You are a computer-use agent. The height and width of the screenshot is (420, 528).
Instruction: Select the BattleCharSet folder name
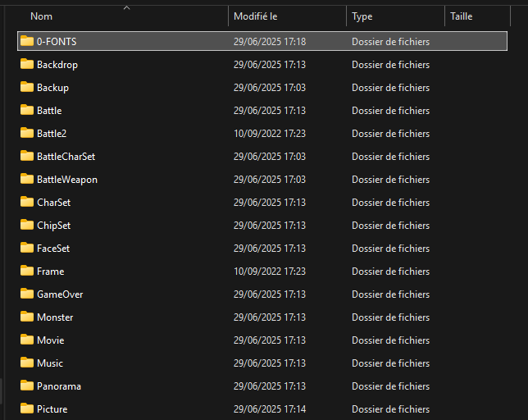(66, 156)
